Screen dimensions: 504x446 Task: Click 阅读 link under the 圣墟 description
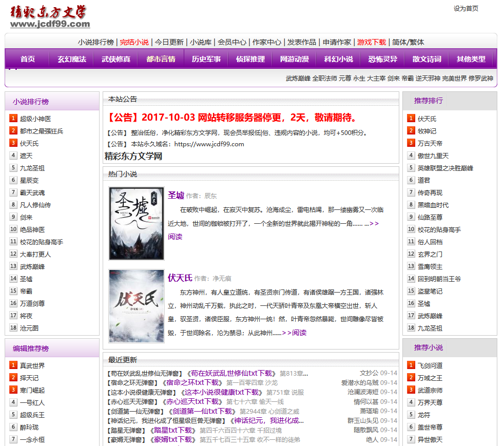(x=175, y=237)
